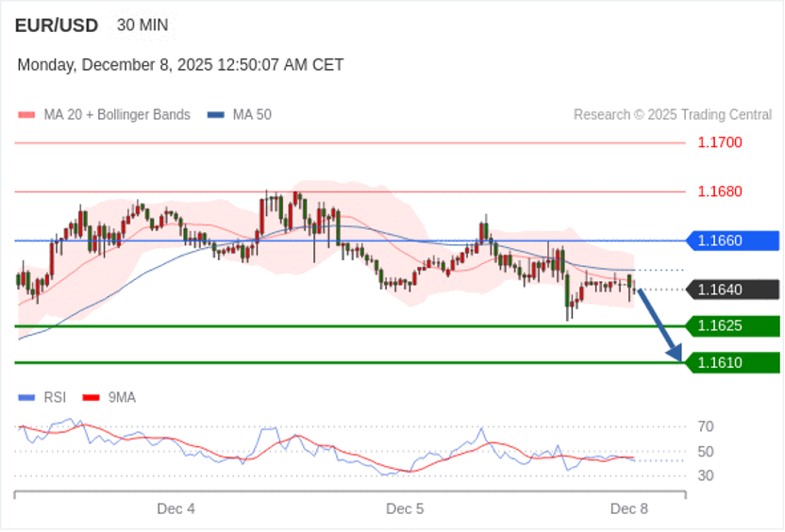The width and height of the screenshot is (785, 532).
Task: Click the Research © 2025 Trading Central credit
Action: [673, 115]
